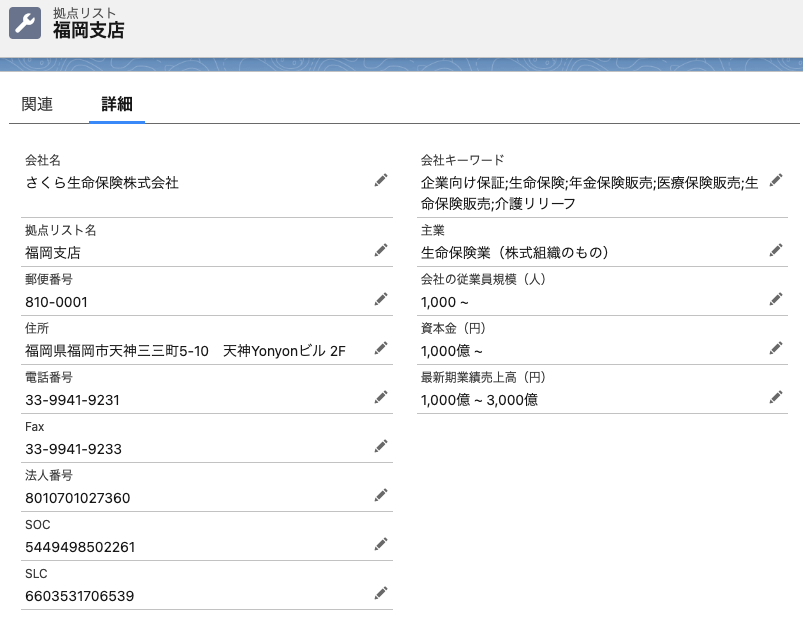
Task: Edit 会社キーワード using pencil icon
Action: pyautogui.click(x=776, y=180)
